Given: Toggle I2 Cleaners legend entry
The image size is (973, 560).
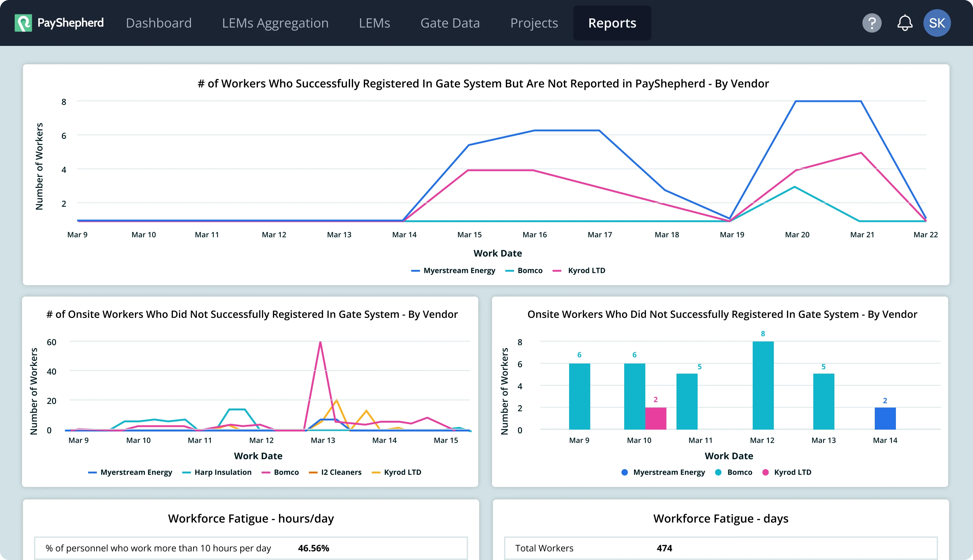Looking at the screenshot, I should click(341, 472).
